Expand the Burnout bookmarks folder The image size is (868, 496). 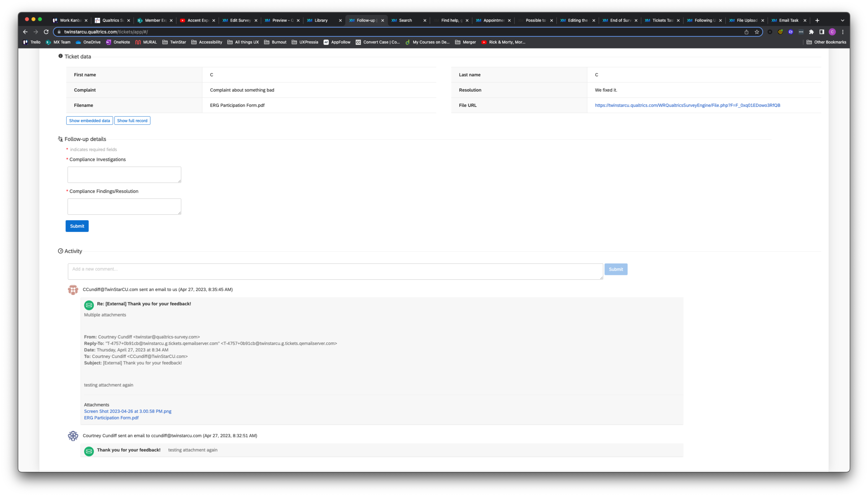point(275,42)
